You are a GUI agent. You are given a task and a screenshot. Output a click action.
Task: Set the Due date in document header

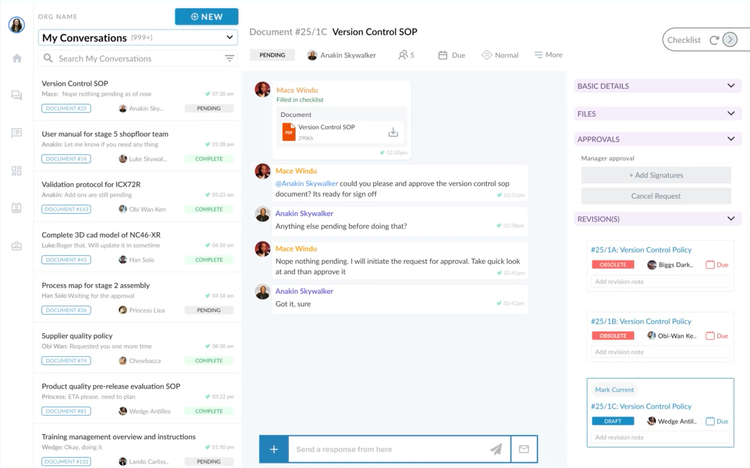[452, 55]
